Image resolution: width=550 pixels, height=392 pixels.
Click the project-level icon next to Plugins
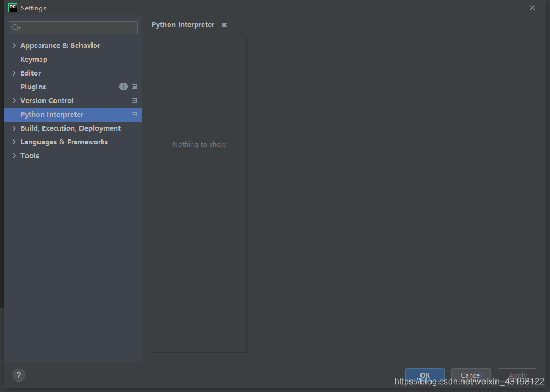point(134,87)
